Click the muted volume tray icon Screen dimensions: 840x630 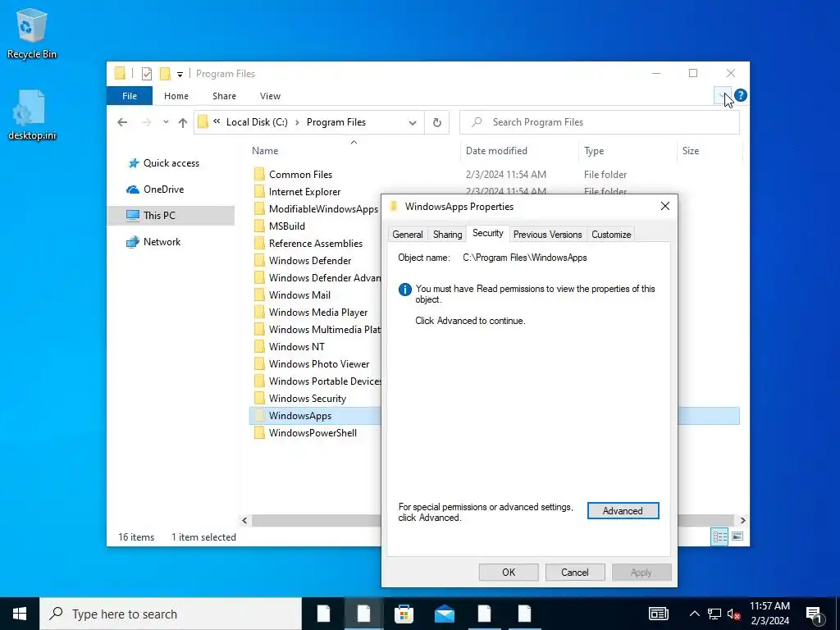733,614
